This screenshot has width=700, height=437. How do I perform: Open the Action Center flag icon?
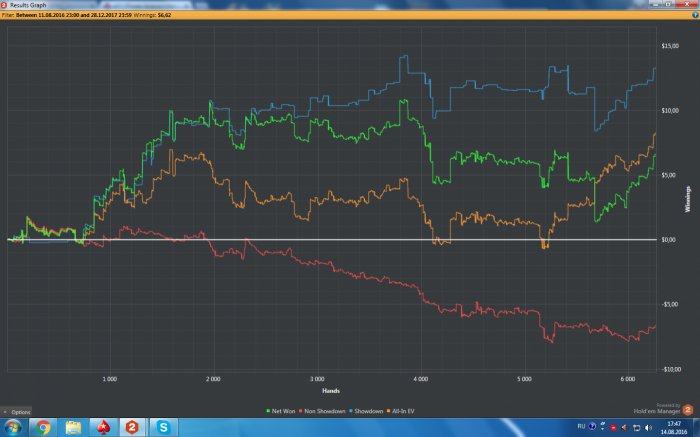637,428
